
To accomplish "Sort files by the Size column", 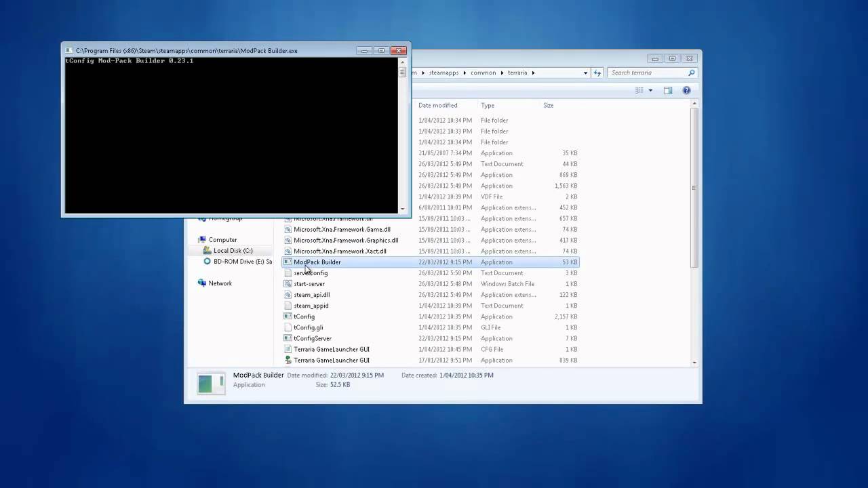I will (548, 105).
